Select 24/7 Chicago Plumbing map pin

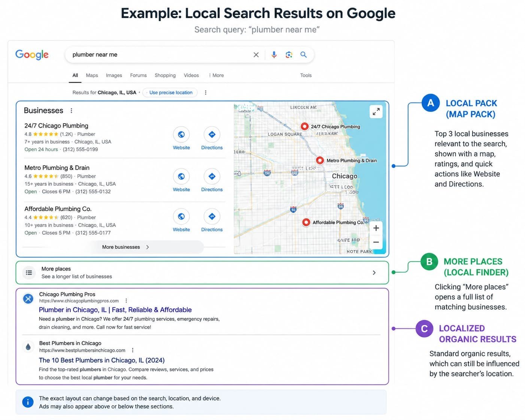[x=305, y=127]
